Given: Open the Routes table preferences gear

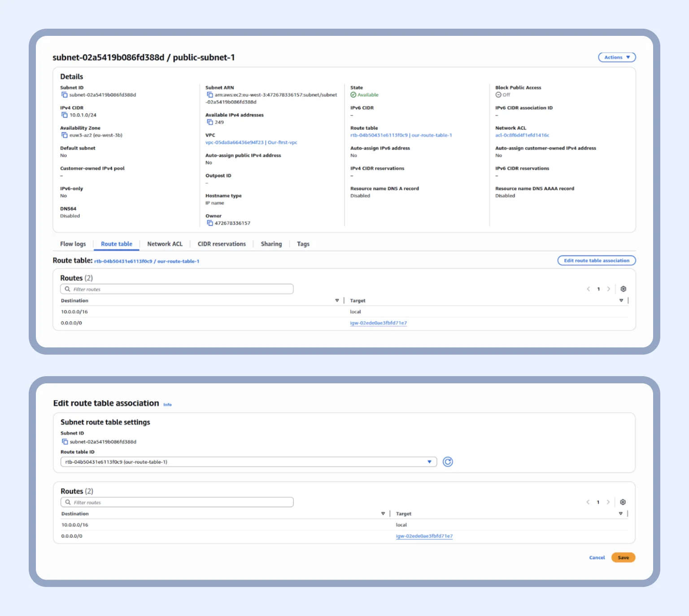Looking at the screenshot, I should [x=623, y=289].
